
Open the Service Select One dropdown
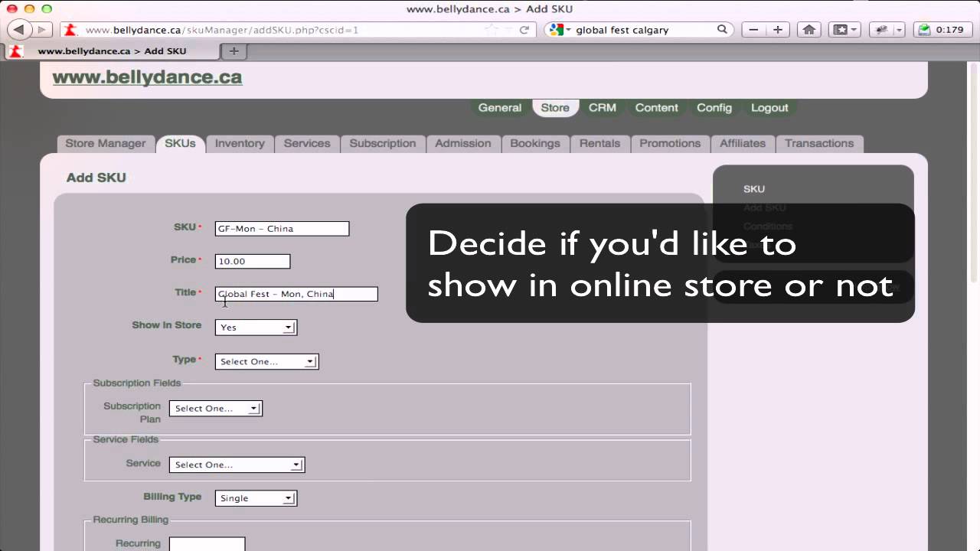pyautogui.click(x=237, y=465)
